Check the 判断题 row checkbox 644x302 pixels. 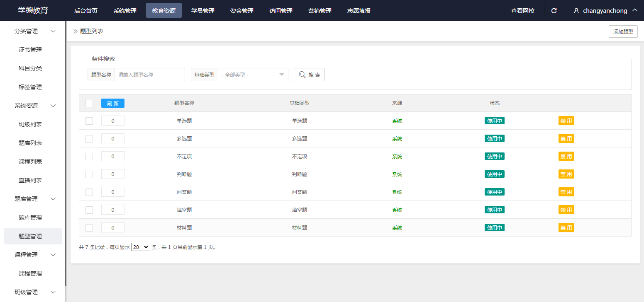pyautogui.click(x=89, y=174)
